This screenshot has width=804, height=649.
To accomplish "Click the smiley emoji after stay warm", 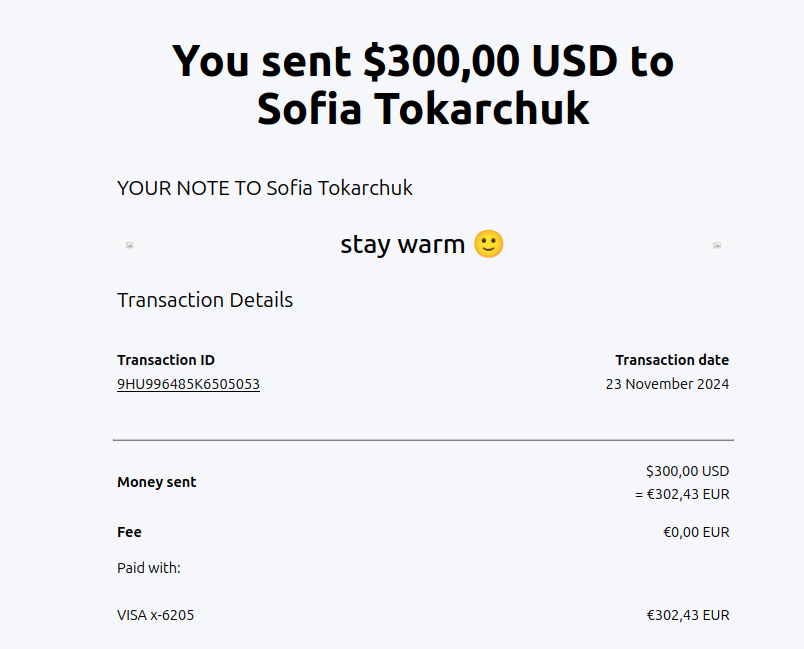I will (x=488, y=244).
